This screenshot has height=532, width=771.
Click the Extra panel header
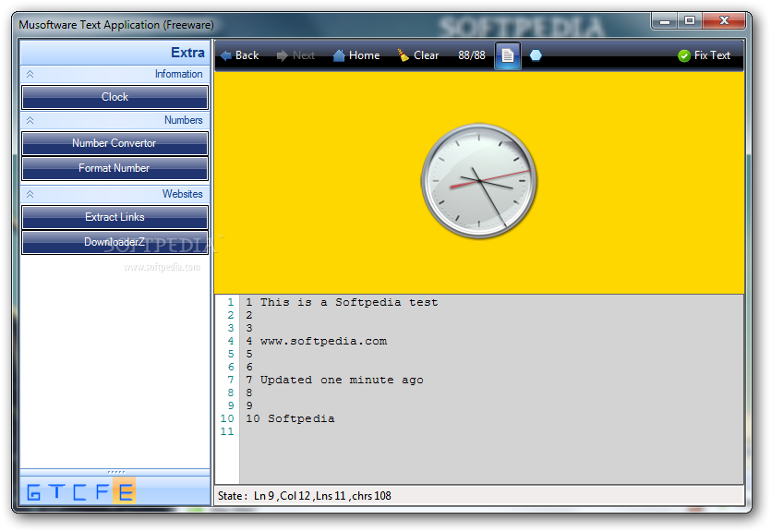[x=115, y=53]
